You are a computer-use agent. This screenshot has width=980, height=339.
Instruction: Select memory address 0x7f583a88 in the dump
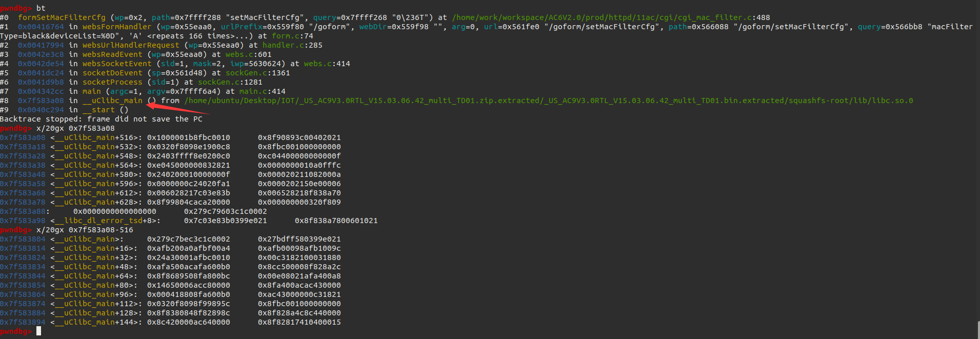(23, 211)
